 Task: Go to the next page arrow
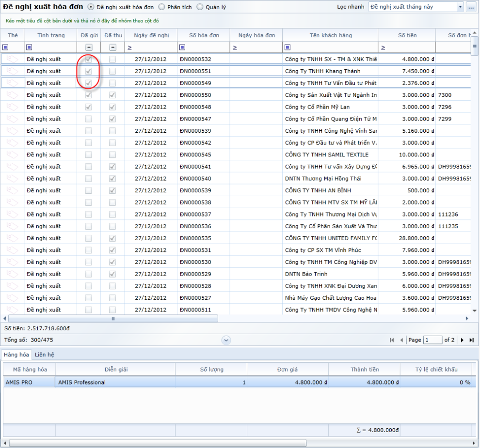pos(463,340)
